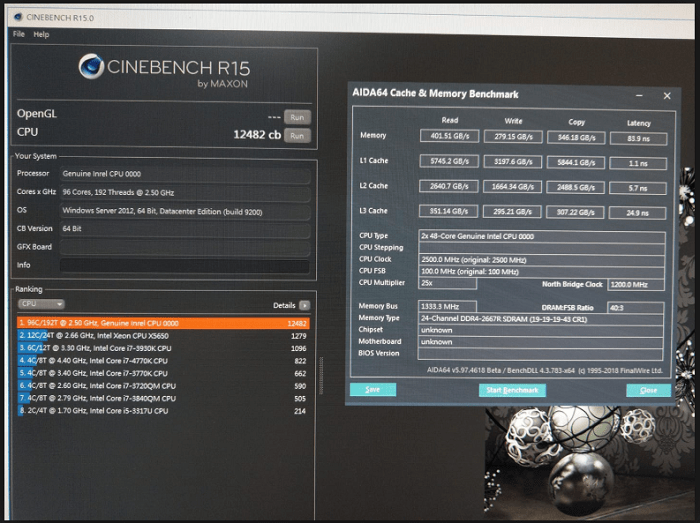Click the panel splitter handle beside Ranking
This screenshot has height=523, width=700.
click(x=321, y=375)
